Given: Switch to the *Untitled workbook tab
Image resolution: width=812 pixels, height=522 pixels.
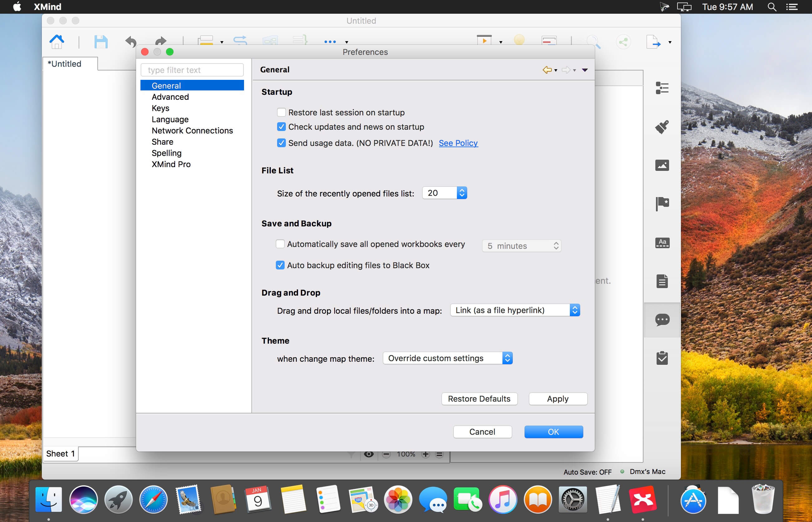Looking at the screenshot, I should (70, 64).
